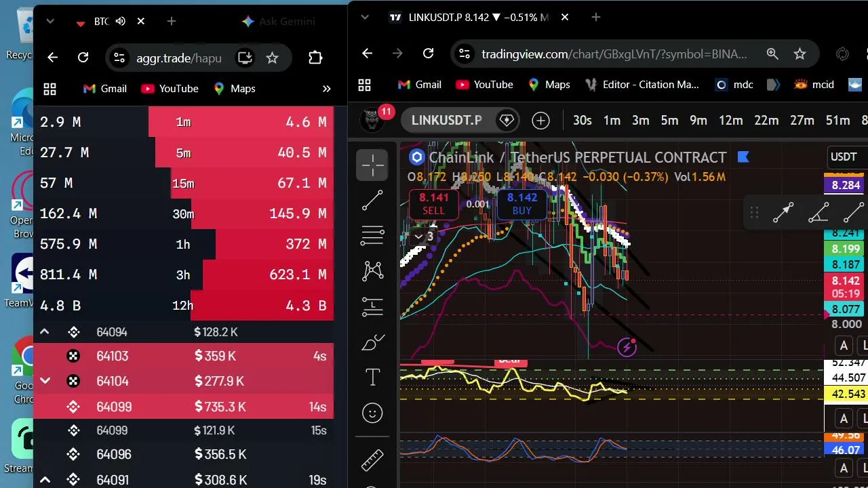Viewport: 868px width, 488px height.
Task: Click the $308.6 K trade at 64091
Action: point(183,480)
